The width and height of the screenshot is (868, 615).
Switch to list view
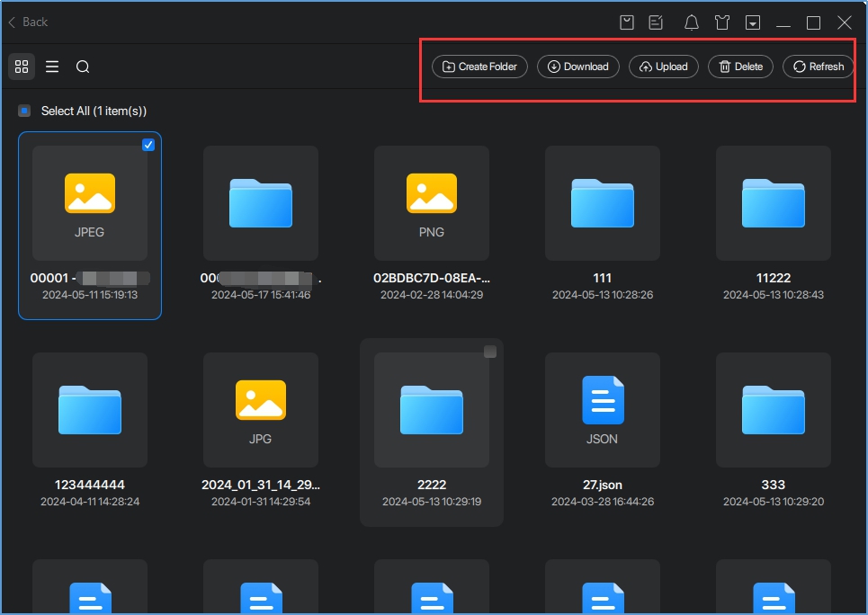pos(52,67)
